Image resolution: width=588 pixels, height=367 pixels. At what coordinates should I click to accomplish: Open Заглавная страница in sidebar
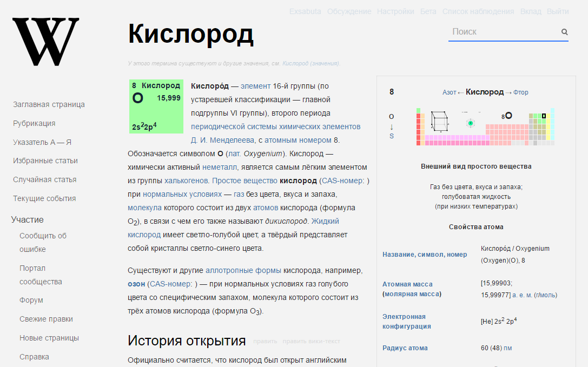pos(49,105)
